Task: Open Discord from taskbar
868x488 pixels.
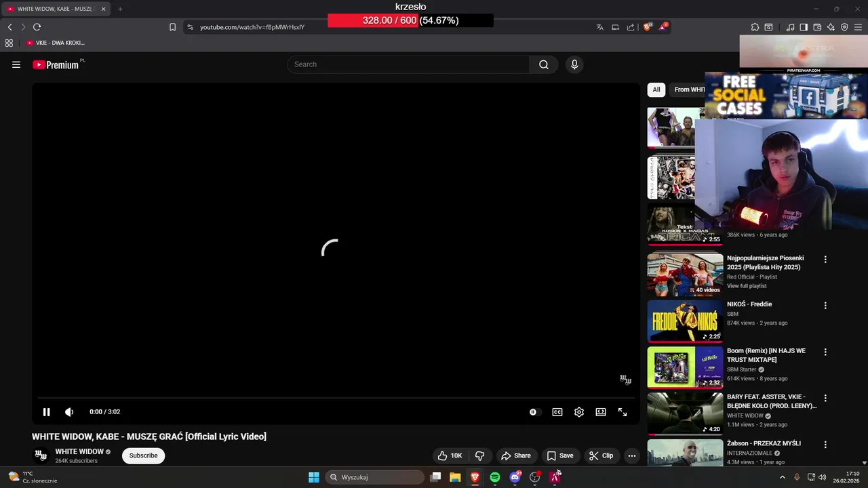Action: [x=515, y=477]
